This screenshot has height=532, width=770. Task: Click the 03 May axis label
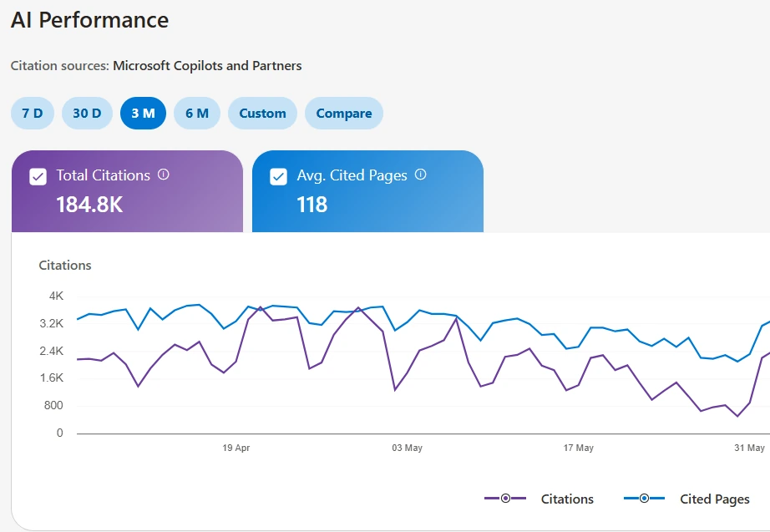pos(407,448)
